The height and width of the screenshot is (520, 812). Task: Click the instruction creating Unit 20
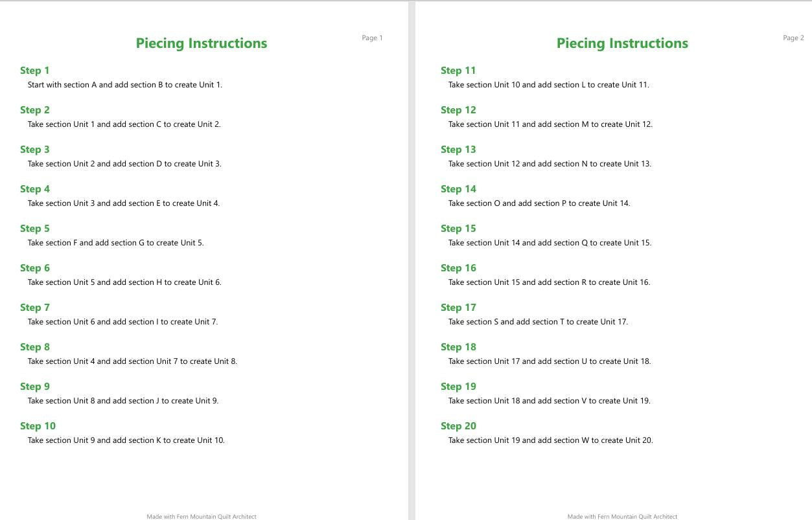tap(551, 440)
